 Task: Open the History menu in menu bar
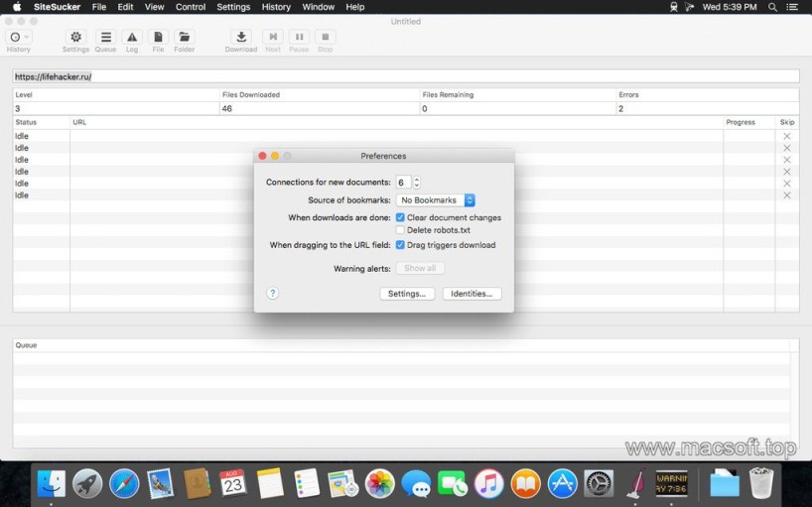point(276,7)
